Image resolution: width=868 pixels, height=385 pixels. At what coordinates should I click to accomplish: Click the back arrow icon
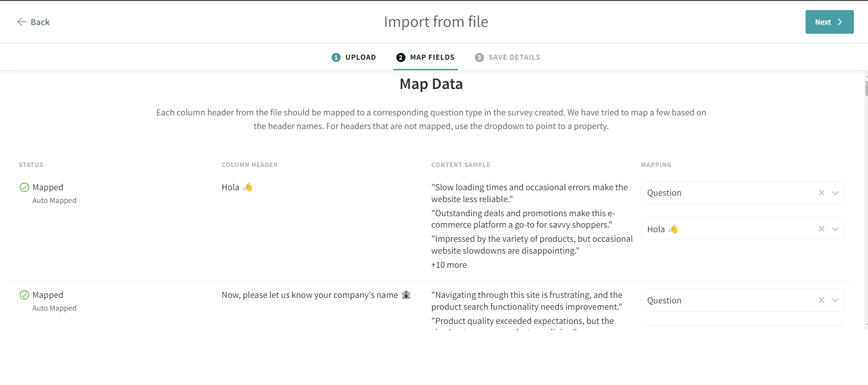pos(21,22)
